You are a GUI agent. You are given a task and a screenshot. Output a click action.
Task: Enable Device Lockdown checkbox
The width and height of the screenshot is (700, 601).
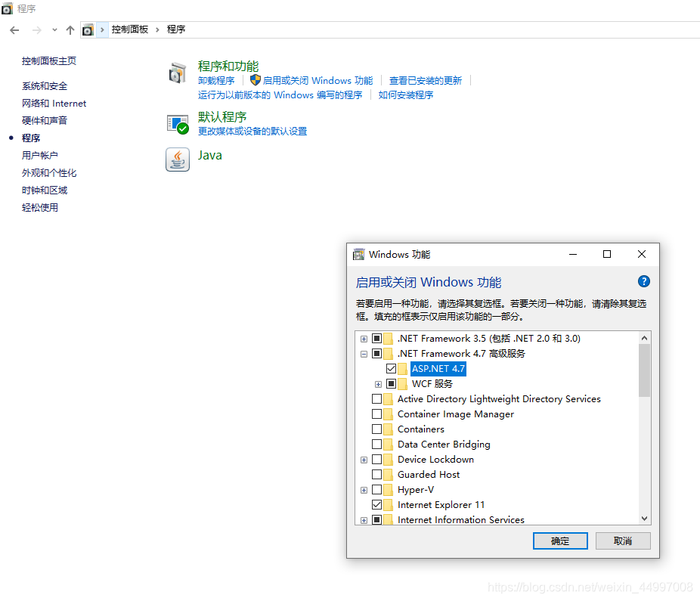pos(376,460)
